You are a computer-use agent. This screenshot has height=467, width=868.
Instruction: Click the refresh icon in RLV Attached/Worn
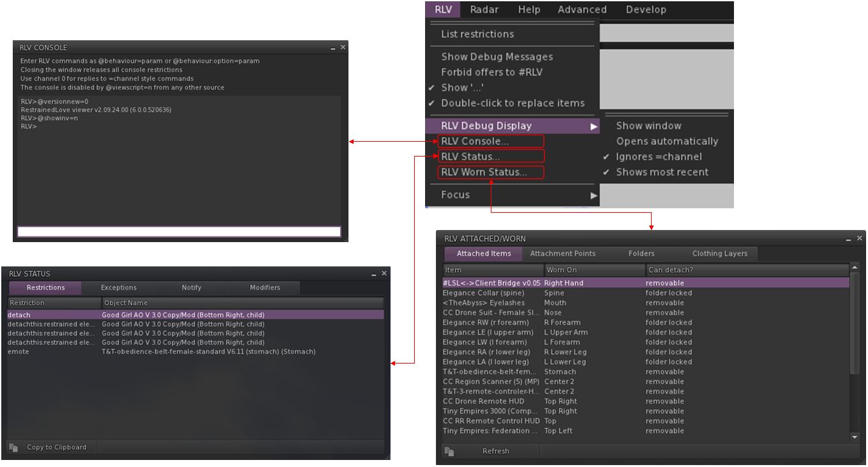coord(449,452)
